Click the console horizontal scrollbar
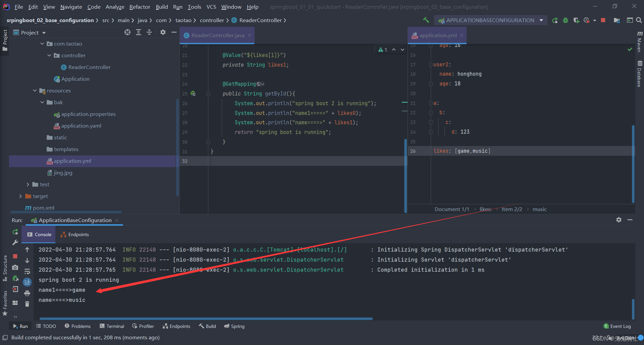This screenshot has width=644, height=345. tap(206, 319)
